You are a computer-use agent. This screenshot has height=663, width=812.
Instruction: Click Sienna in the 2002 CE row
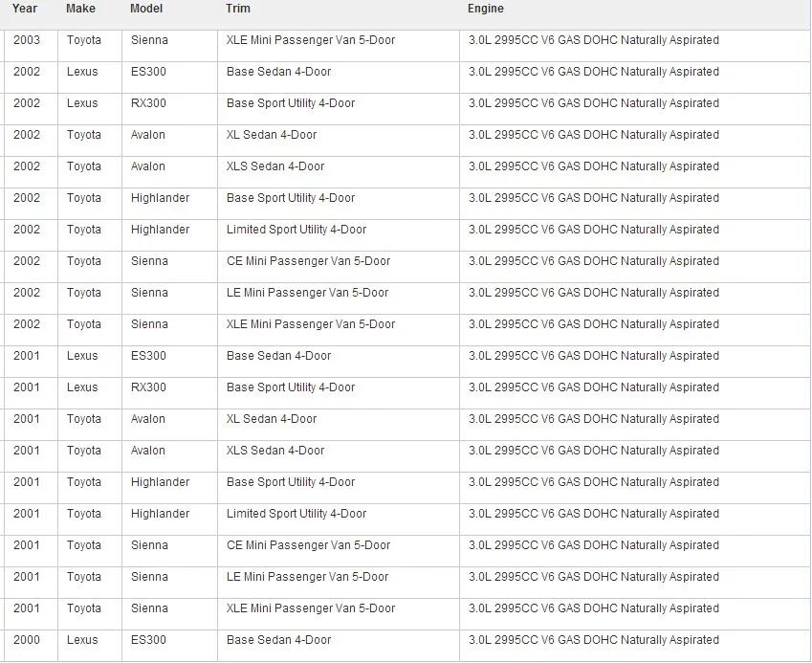pyautogui.click(x=149, y=261)
